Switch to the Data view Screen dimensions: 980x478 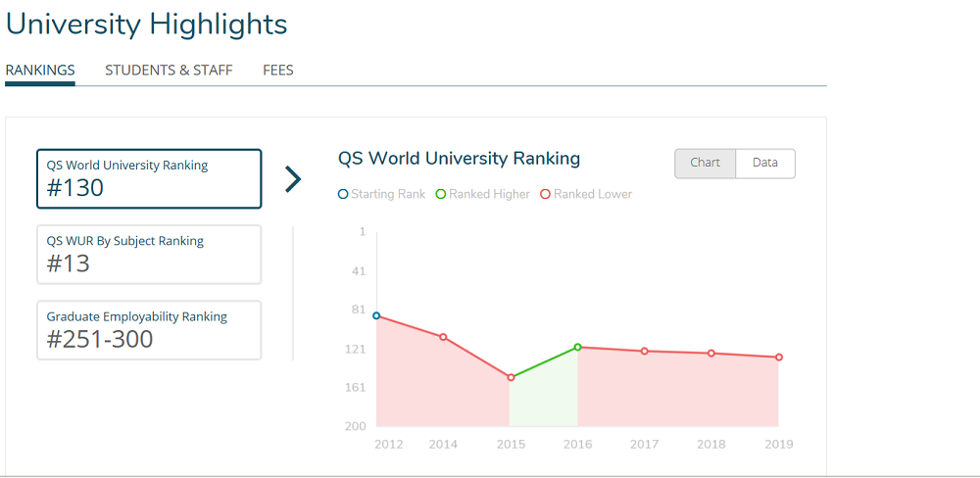click(x=765, y=164)
